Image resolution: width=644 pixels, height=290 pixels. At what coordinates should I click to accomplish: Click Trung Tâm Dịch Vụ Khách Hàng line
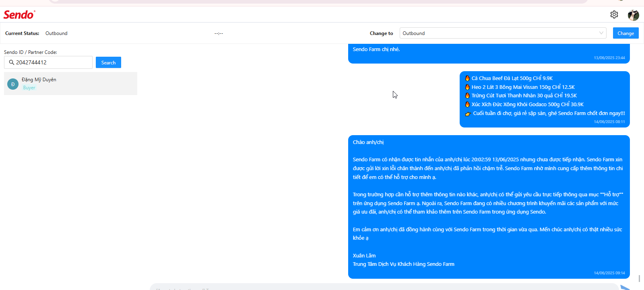pyautogui.click(x=404, y=264)
